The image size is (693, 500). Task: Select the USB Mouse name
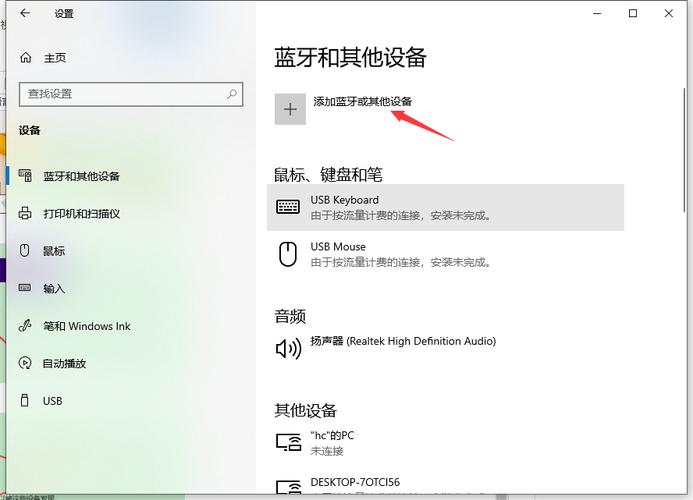tap(338, 247)
